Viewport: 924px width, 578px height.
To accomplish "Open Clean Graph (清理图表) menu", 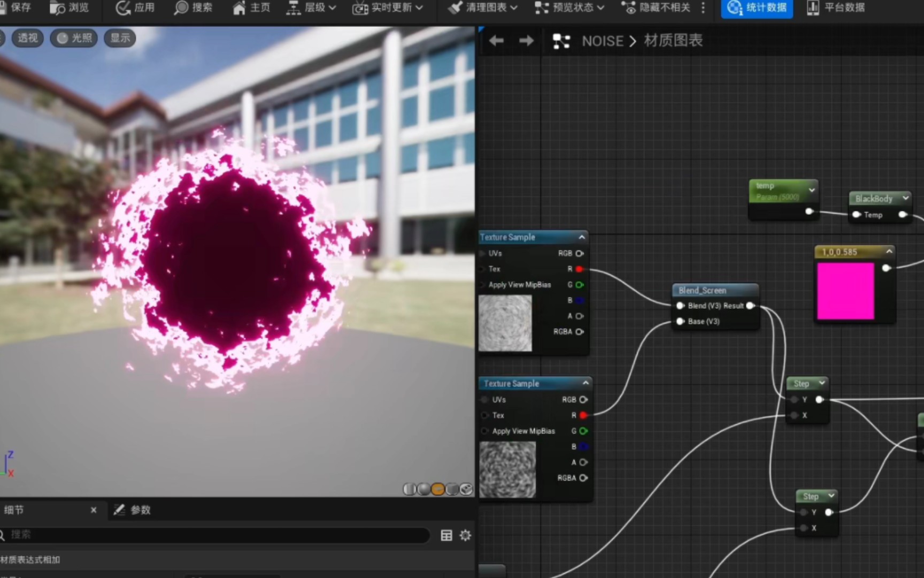I will pos(482,7).
